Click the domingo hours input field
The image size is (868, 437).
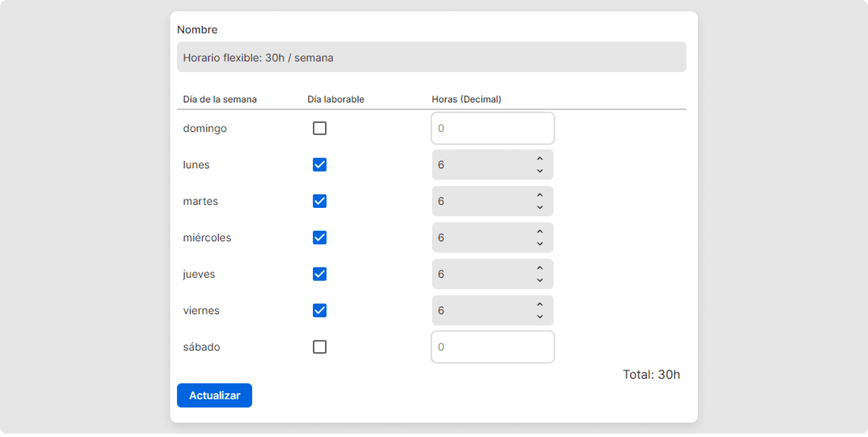pos(492,128)
